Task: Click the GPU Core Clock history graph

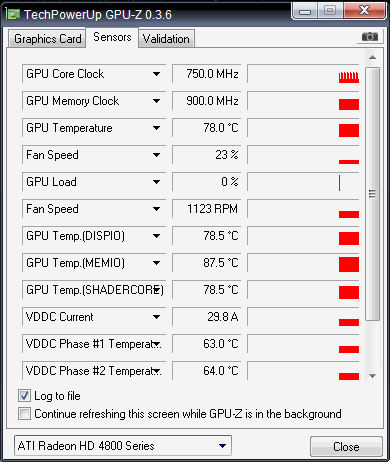Action: [303, 74]
